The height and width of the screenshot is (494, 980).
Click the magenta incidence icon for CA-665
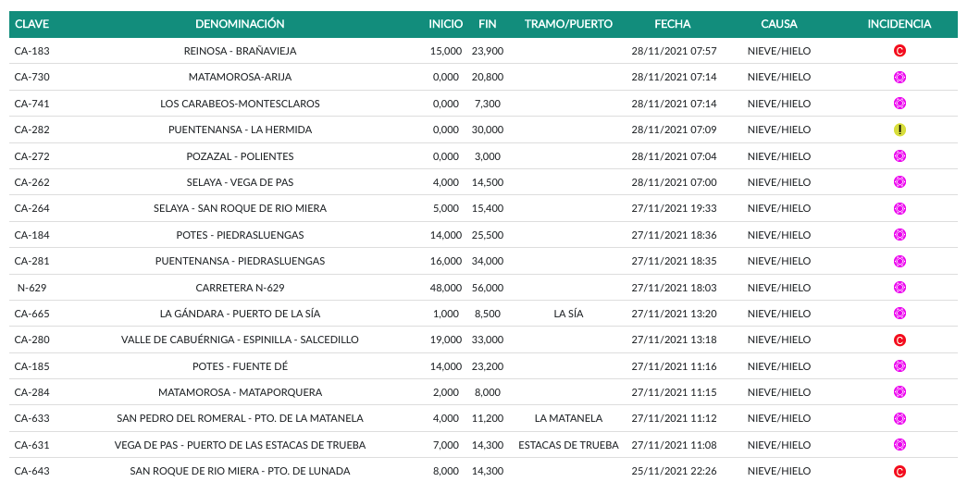point(899,314)
